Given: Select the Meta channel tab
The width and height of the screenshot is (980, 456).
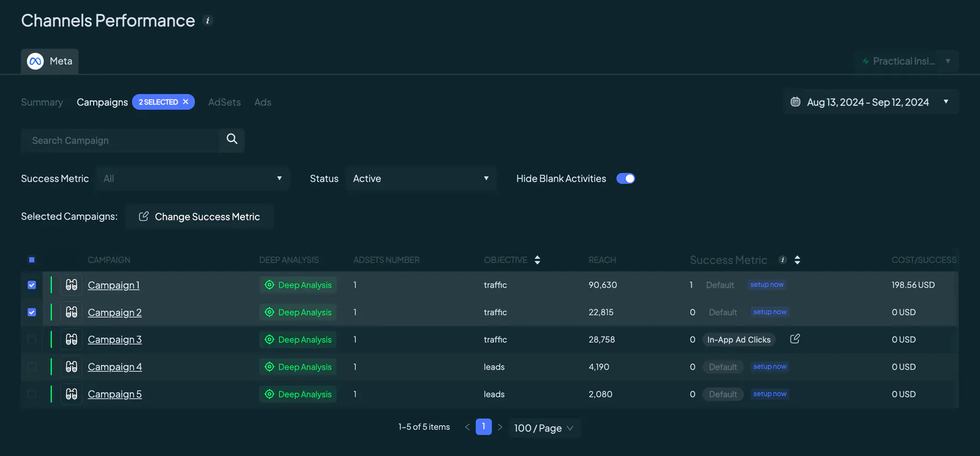Looking at the screenshot, I should [50, 61].
